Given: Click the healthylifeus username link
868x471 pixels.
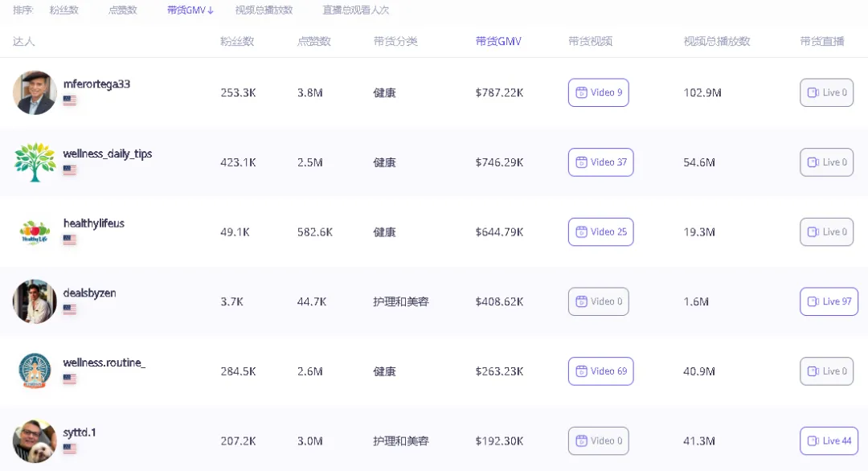Looking at the screenshot, I should point(94,223).
